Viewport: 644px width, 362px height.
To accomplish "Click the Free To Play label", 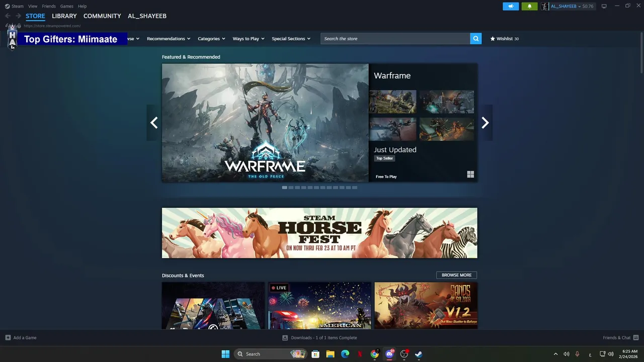I will [386, 176].
